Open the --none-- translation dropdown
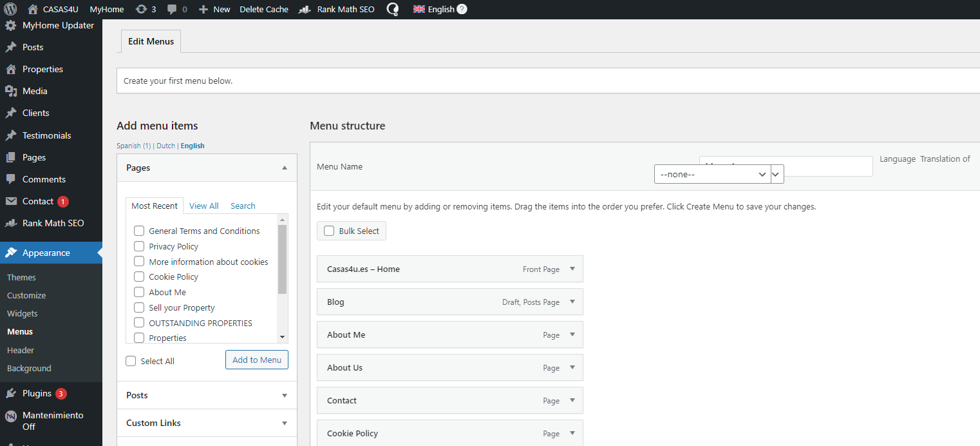The height and width of the screenshot is (446, 980). pyautogui.click(x=712, y=174)
